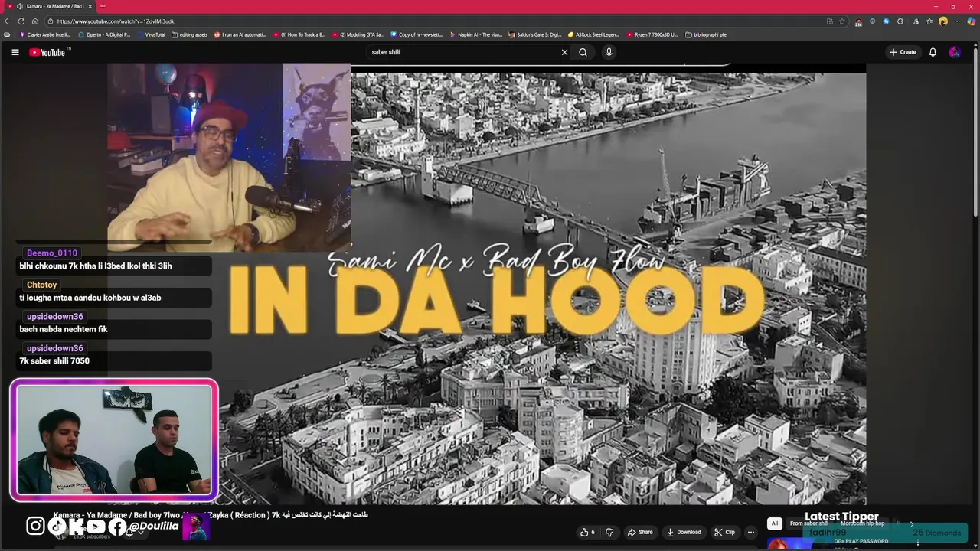Open the YouTube hamburger guide menu
This screenshot has height=551, width=980.
pyautogui.click(x=15, y=52)
